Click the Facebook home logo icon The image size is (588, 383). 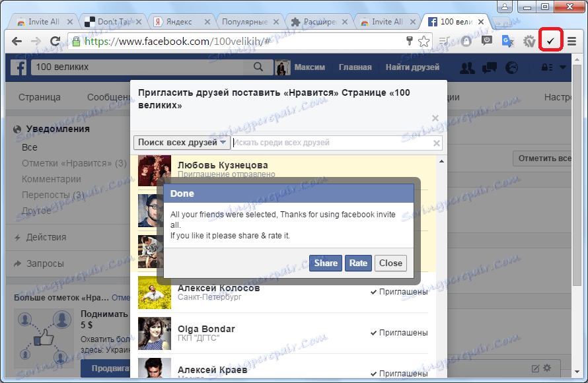pyautogui.click(x=18, y=67)
